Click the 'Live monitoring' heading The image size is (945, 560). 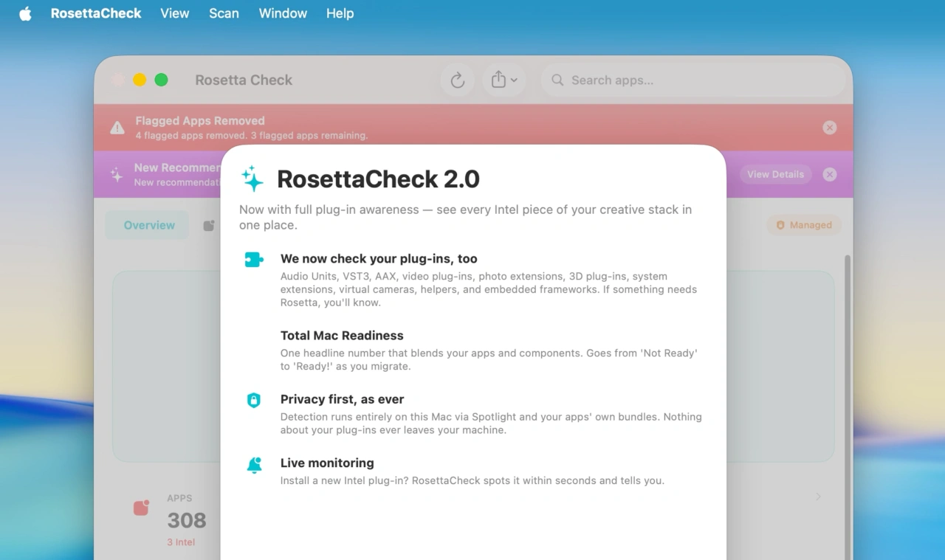click(x=327, y=463)
